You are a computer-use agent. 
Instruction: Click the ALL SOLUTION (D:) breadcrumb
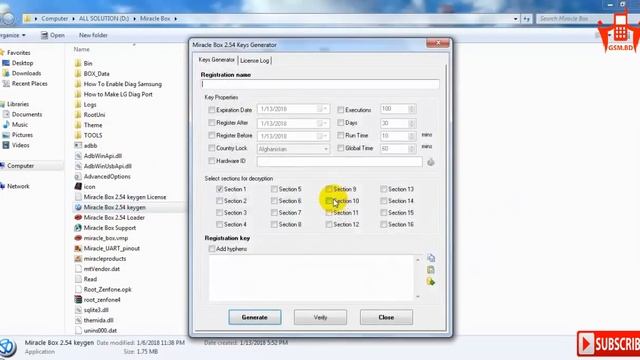click(x=104, y=19)
